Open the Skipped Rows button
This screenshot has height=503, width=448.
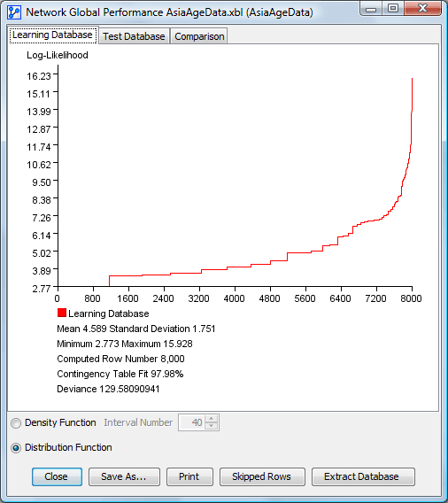click(262, 476)
